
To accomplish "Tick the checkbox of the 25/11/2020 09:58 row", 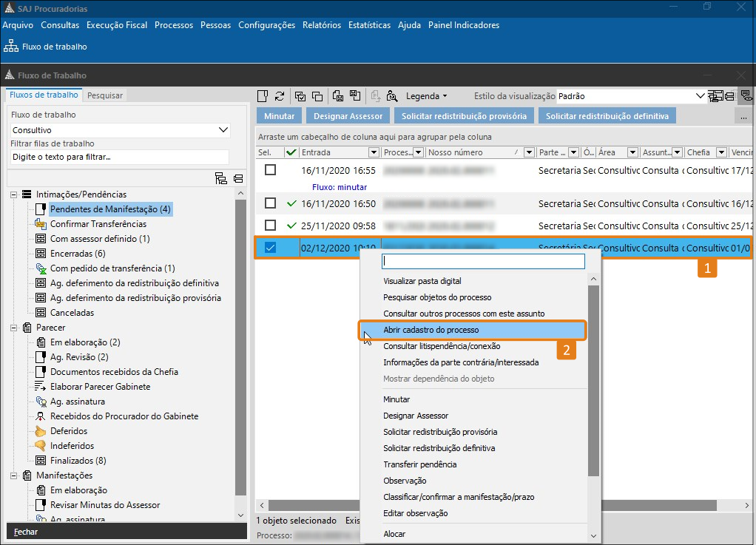I will pyautogui.click(x=271, y=226).
